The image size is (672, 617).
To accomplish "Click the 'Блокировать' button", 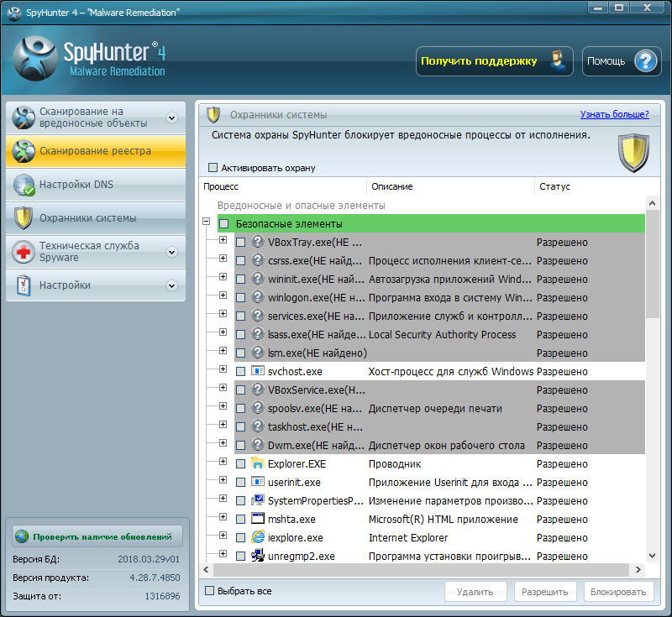I will point(618,592).
